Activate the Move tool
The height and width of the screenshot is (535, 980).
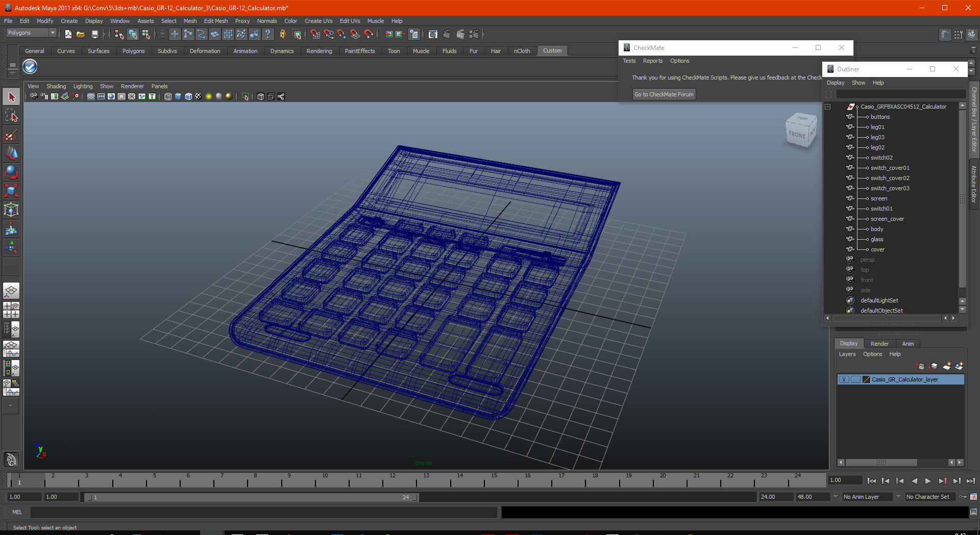point(11,154)
